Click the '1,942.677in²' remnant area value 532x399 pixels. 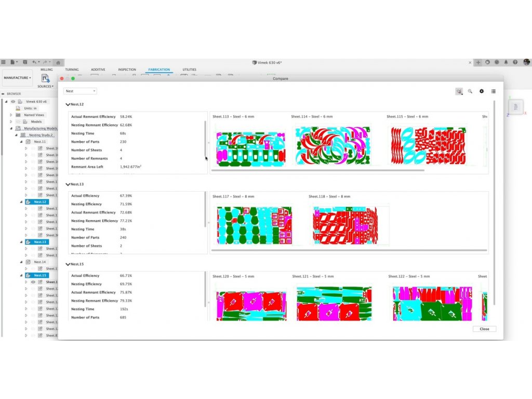coord(130,167)
